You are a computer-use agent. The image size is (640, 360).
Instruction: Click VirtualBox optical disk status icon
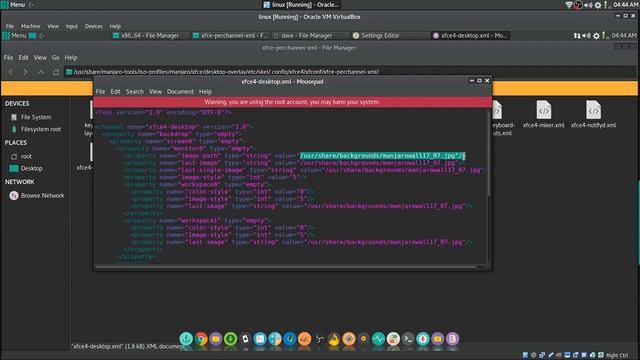[533, 355]
